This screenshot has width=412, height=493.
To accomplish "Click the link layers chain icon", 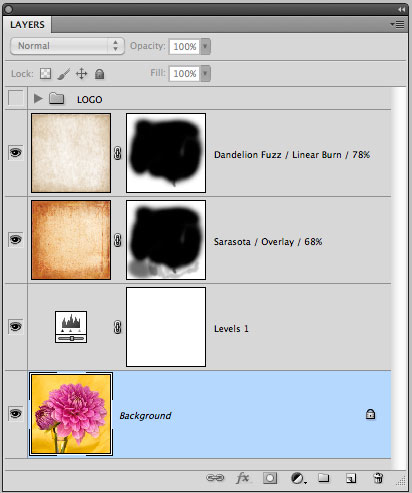I will pyautogui.click(x=215, y=478).
